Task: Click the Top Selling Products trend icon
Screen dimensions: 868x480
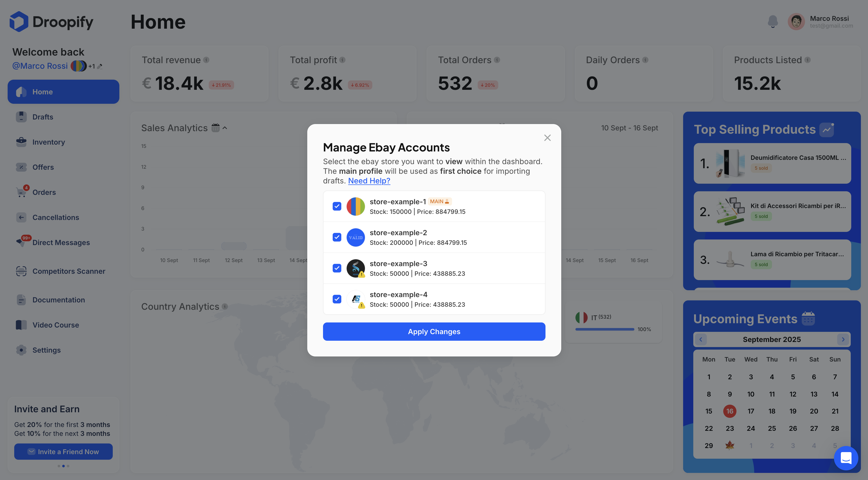Action: point(827,130)
